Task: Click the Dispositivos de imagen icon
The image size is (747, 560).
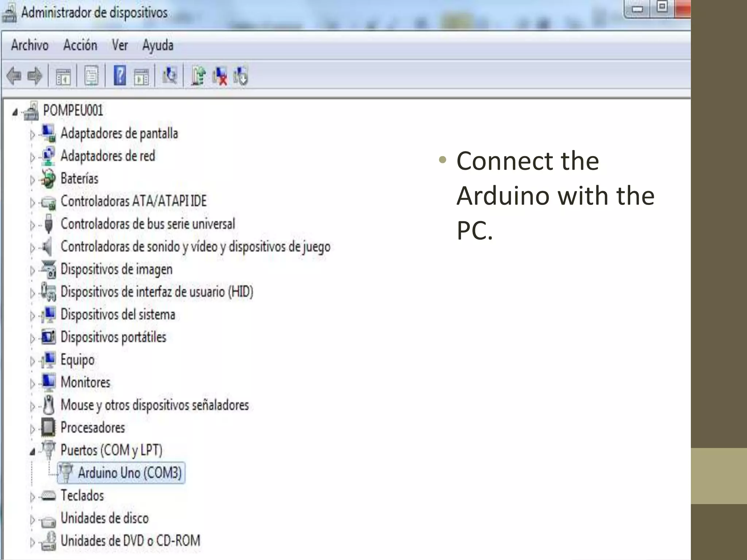Action: click(49, 269)
